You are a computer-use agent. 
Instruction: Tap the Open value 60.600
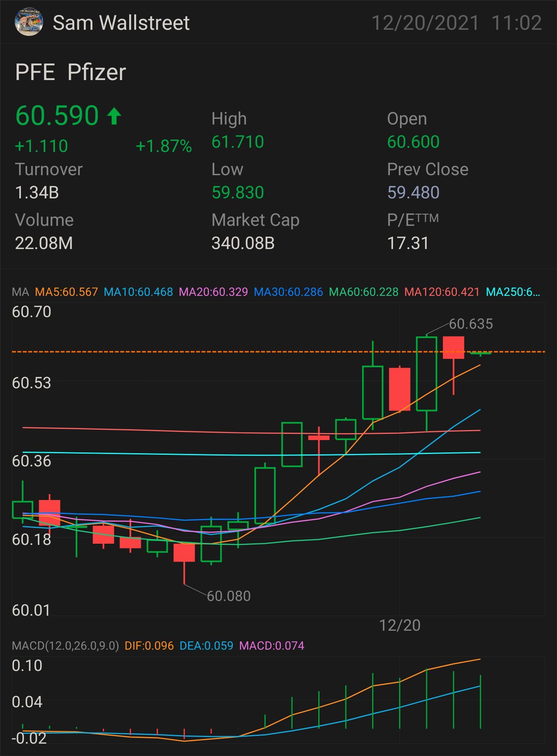tap(413, 142)
